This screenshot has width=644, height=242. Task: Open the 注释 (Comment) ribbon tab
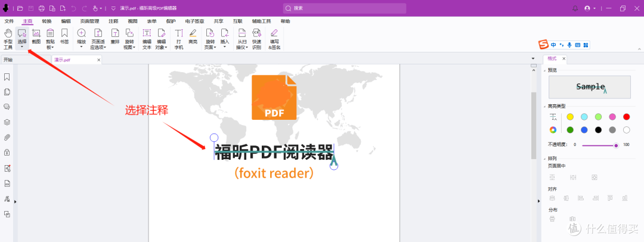113,21
